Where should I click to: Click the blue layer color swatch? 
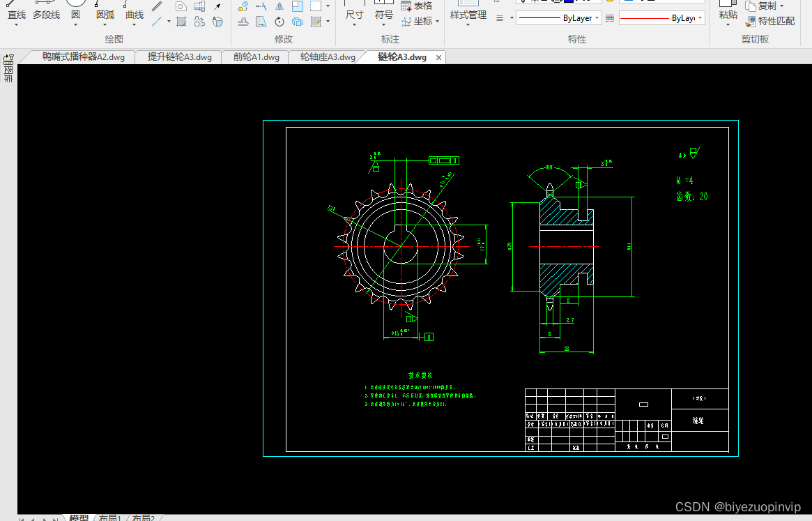[569, 1]
